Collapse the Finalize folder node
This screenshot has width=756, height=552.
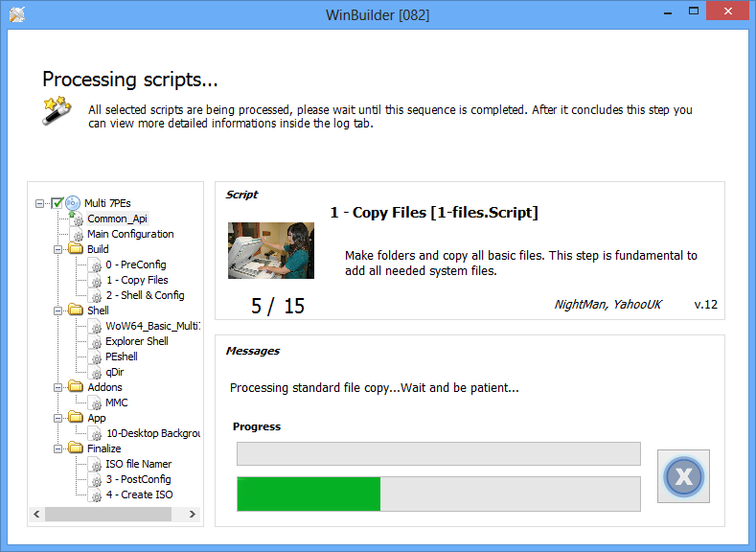[57, 448]
